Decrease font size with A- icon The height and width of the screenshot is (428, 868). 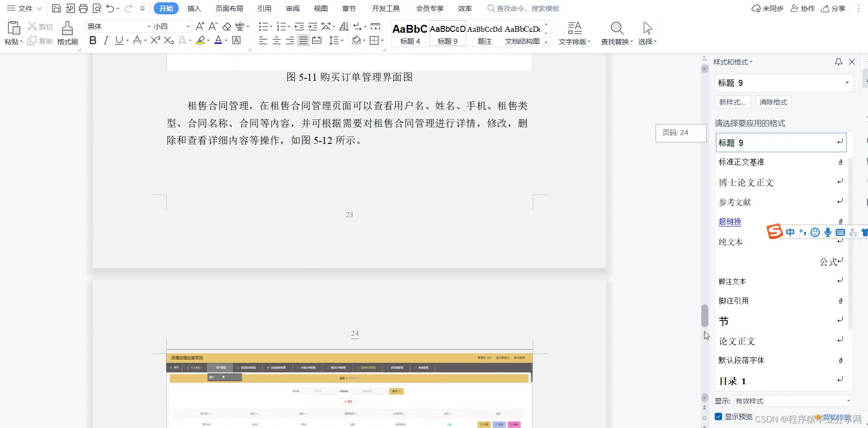coord(213,26)
